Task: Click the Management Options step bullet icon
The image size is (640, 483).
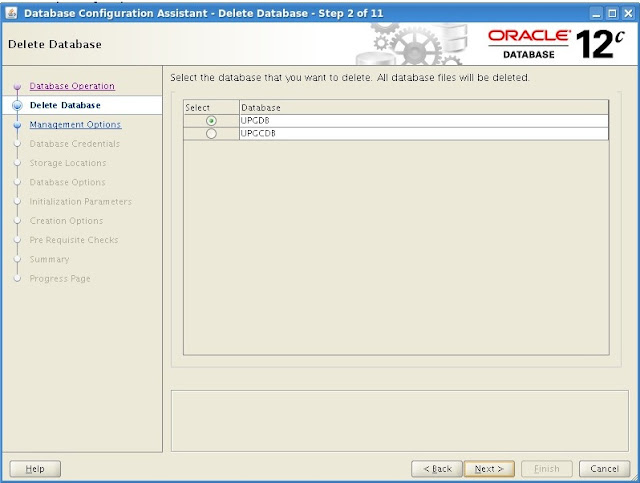Action: point(17,125)
